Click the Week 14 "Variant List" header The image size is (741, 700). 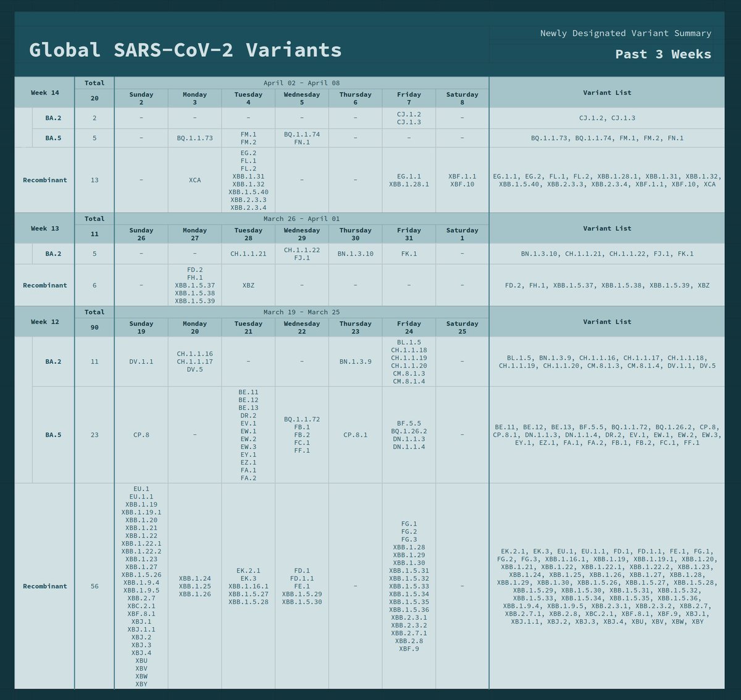click(x=607, y=93)
